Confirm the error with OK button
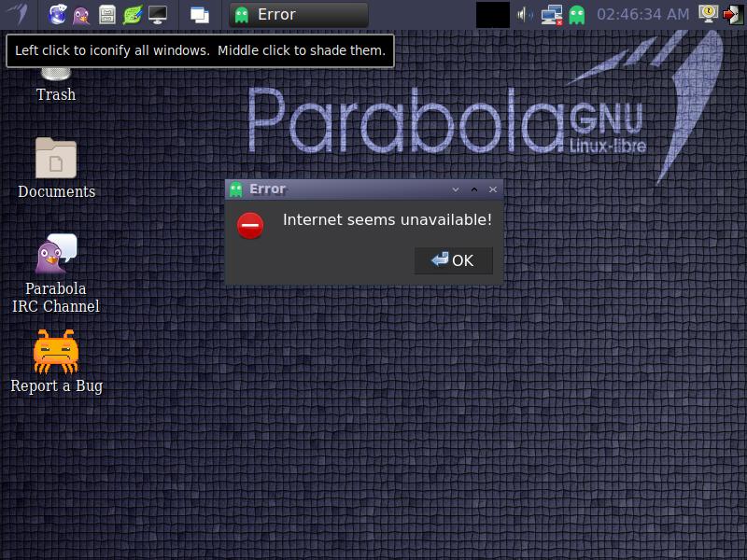This screenshot has height=560, width=747. [454, 260]
